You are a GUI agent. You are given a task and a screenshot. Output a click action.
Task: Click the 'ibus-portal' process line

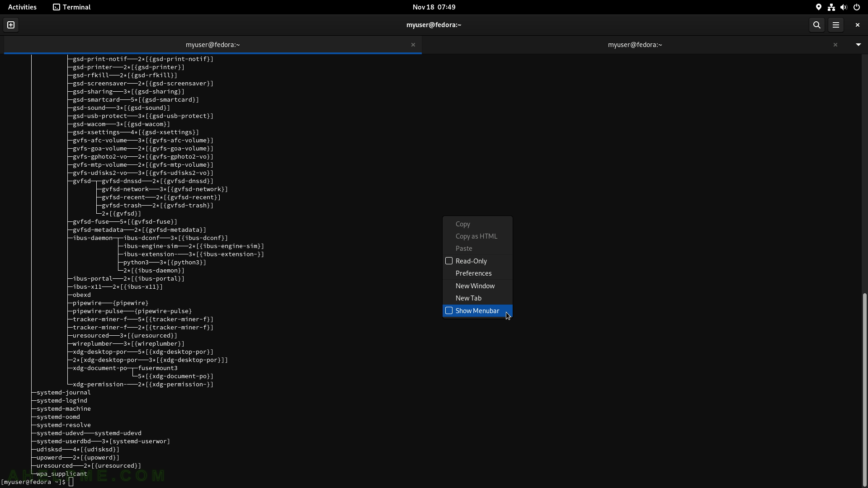pyautogui.click(x=128, y=278)
